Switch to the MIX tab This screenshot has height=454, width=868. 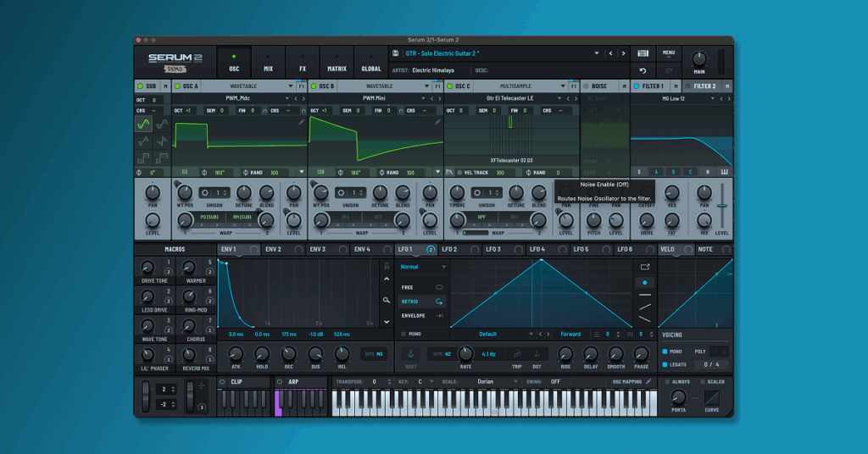(x=269, y=63)
